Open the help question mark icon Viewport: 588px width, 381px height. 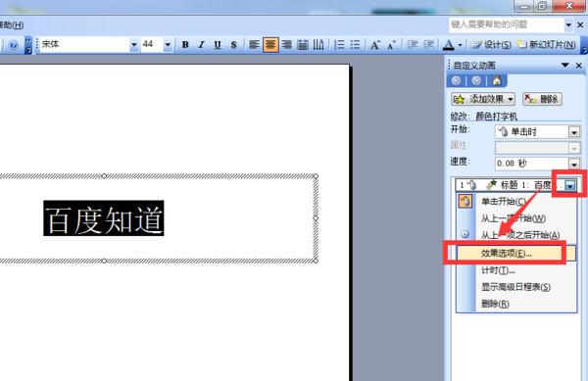coord(14,45)
